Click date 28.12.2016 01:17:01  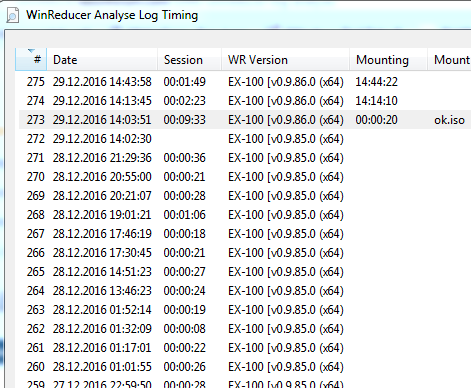102,348
